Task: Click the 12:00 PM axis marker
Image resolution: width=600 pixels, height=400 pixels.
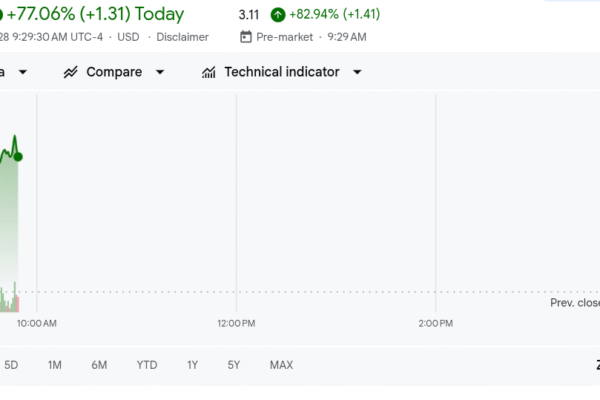Action: [x=235, y=323]
